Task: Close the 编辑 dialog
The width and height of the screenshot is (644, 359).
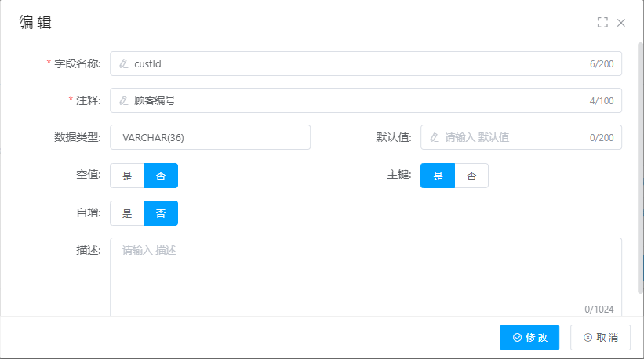Action: point(621,23)
